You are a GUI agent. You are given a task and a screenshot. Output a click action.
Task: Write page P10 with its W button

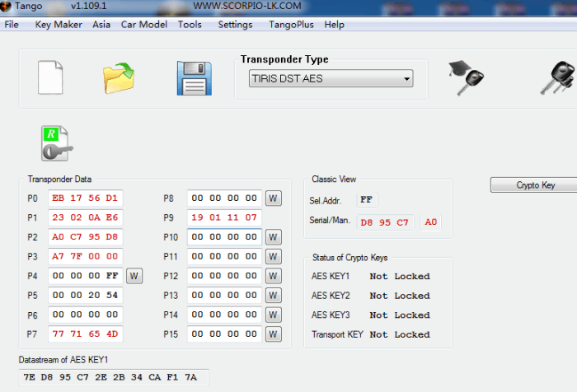tap(274, 237)
